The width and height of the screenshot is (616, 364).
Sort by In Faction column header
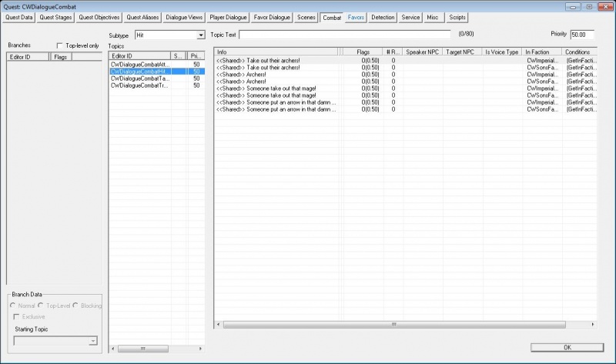pos(541,52)
